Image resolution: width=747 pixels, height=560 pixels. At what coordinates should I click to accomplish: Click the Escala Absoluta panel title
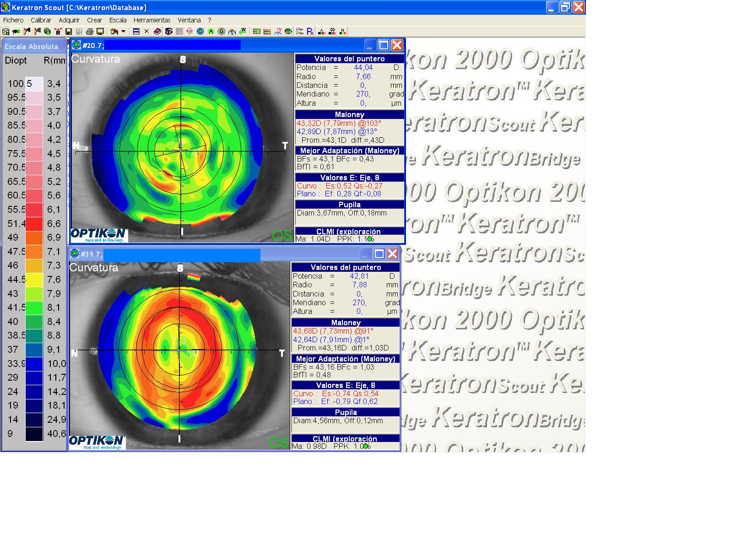coord(32,46)
